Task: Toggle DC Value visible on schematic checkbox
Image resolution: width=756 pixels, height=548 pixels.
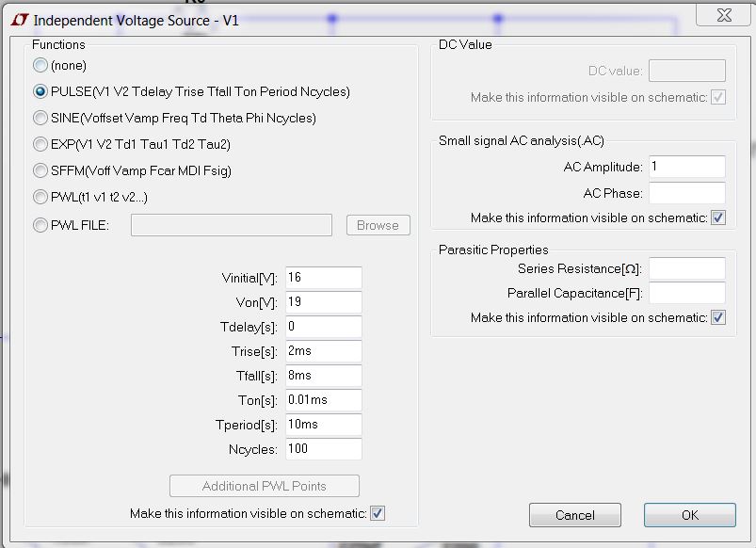Action: (718, 97)
